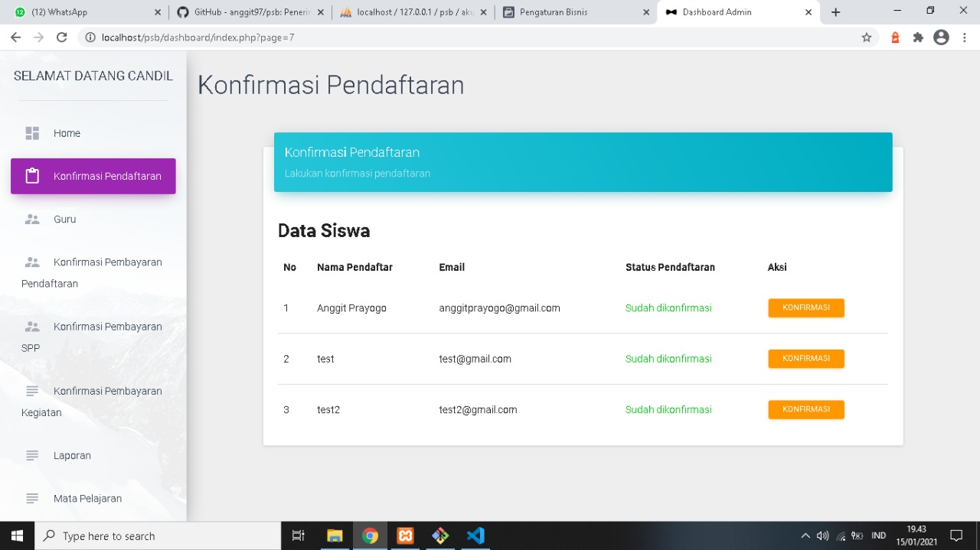
Task: Select the Home icon in the sidebar
Action: (x=32, y=132)
